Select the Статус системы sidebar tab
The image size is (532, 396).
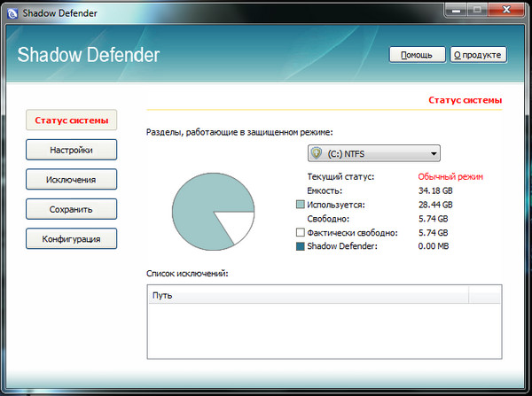71,120
